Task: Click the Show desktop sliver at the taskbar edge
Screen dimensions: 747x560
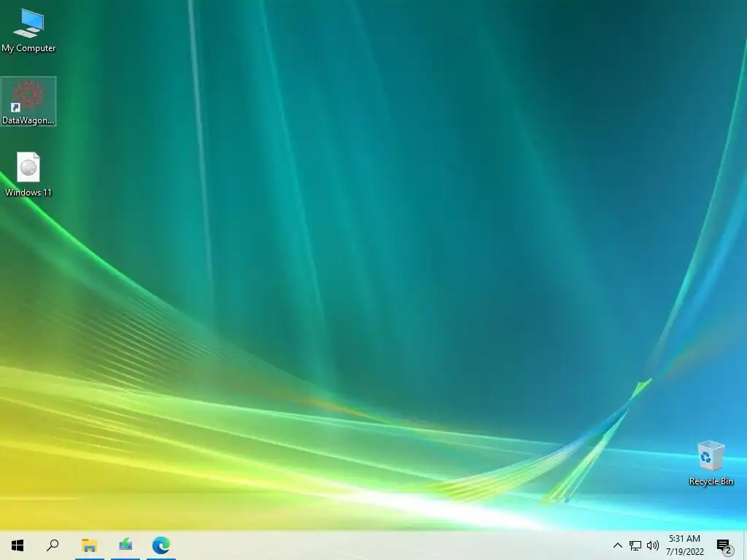Action: [745, 545]
